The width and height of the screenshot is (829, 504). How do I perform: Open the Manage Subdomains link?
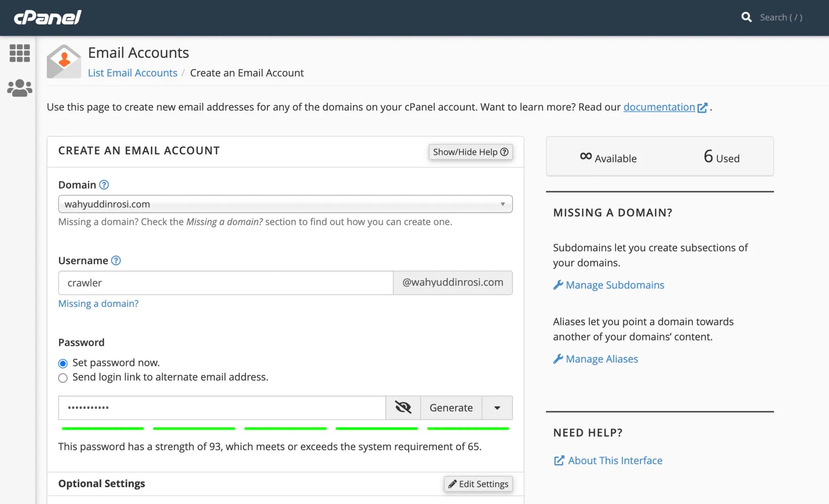point(614,285)
